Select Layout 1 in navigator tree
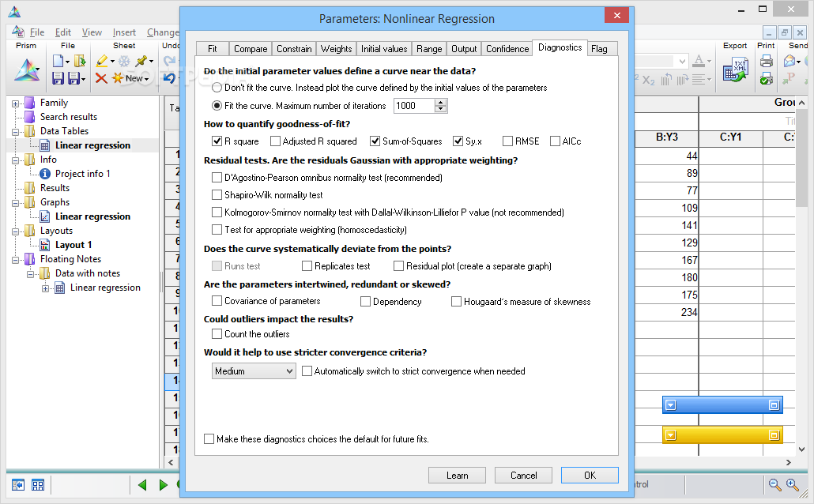Screen dimensions: 814x504 pyautogui.click(x=73, y=245)
